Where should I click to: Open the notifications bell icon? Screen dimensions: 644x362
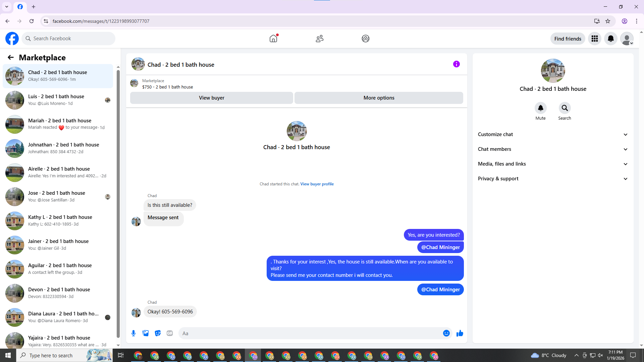pos(611,39)
